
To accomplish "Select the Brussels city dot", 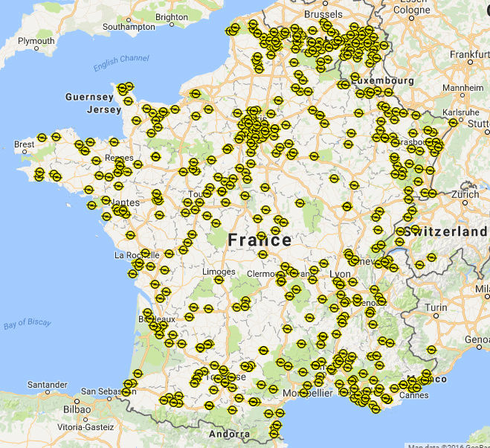I will (326, 4).
